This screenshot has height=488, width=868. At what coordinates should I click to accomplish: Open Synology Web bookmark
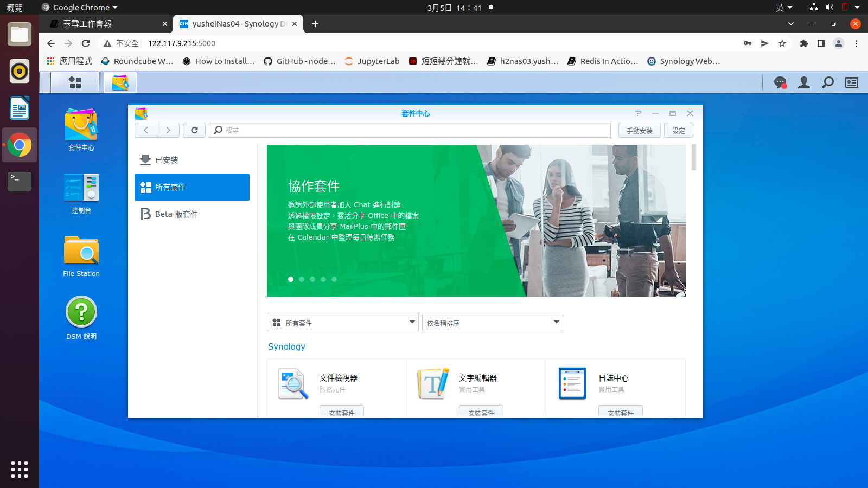684,61
